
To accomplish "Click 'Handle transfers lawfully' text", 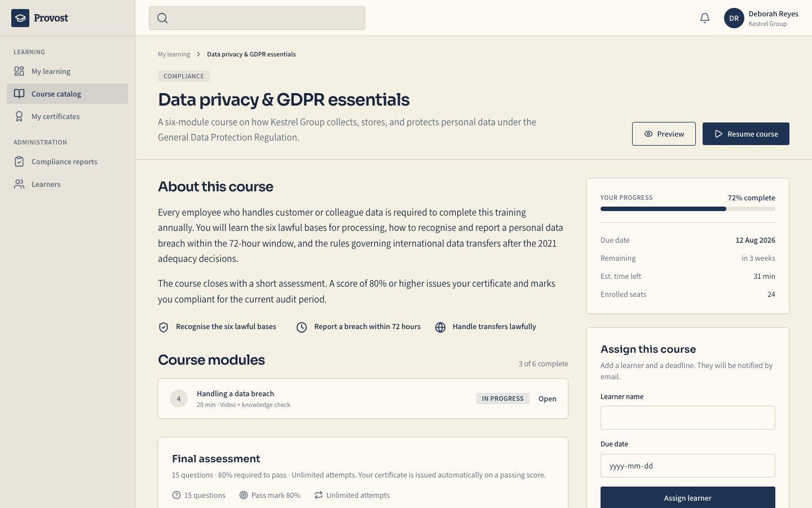I will tap(494, 326).
